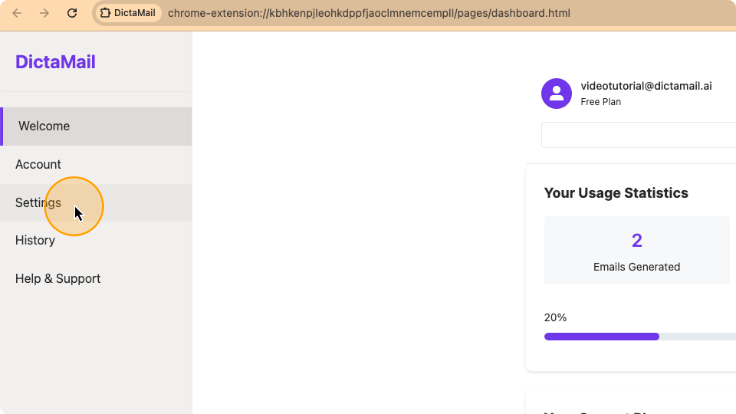
Task: Click the extension URL in address bar
Action: (369, 13)
